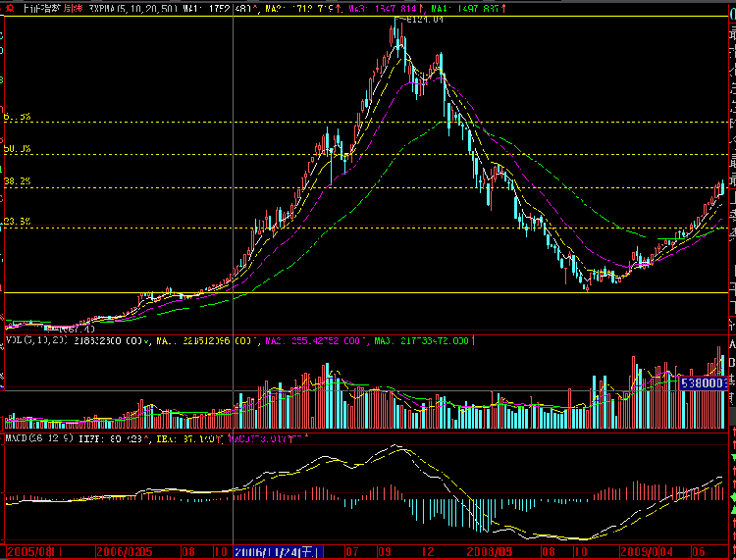The width and height of the screenshot is (736, 560).
Task: Select the 50.0% Fibonacci retracement label
Action: 18,149
